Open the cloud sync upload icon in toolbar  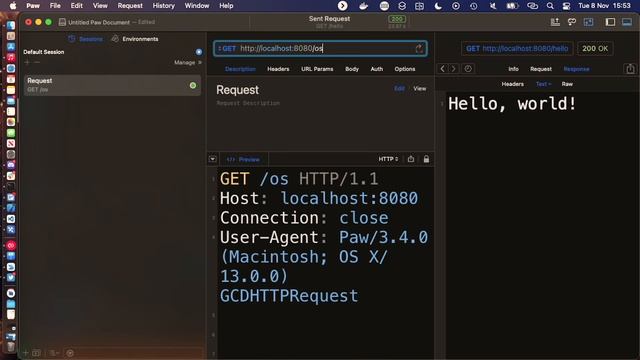click(x=555, y=22)
